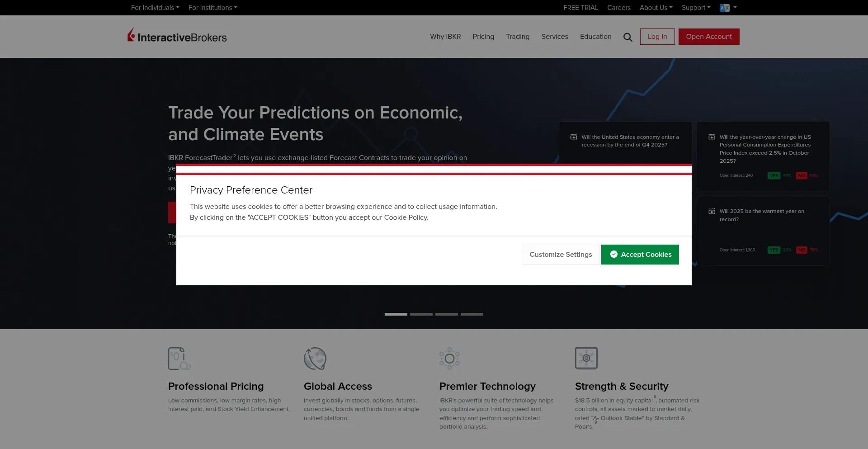Click the FREE TRIAL link

coord(580,8)
